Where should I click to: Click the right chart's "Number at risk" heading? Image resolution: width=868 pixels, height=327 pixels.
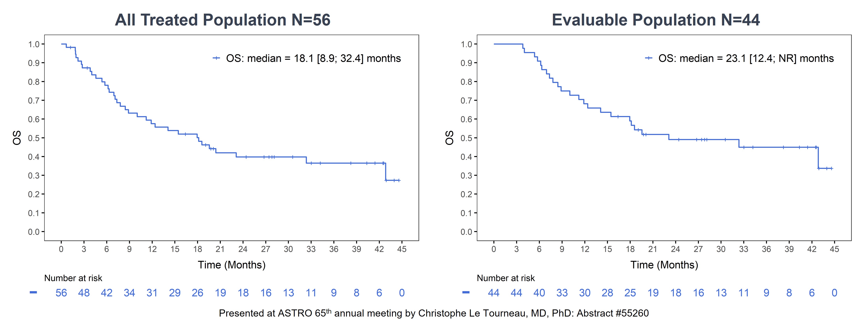pyautogui.click(x=505, y=278)
